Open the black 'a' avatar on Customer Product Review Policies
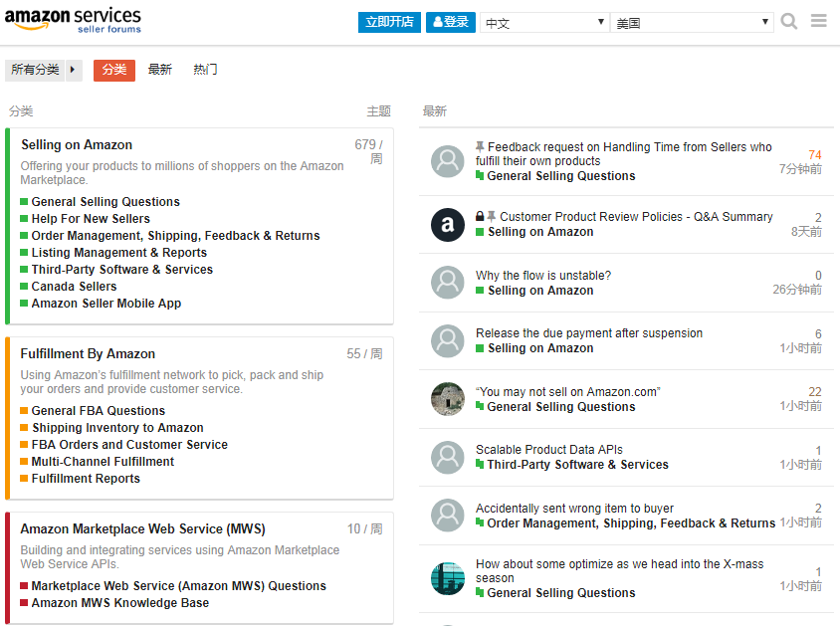 (x=447, y=224)
